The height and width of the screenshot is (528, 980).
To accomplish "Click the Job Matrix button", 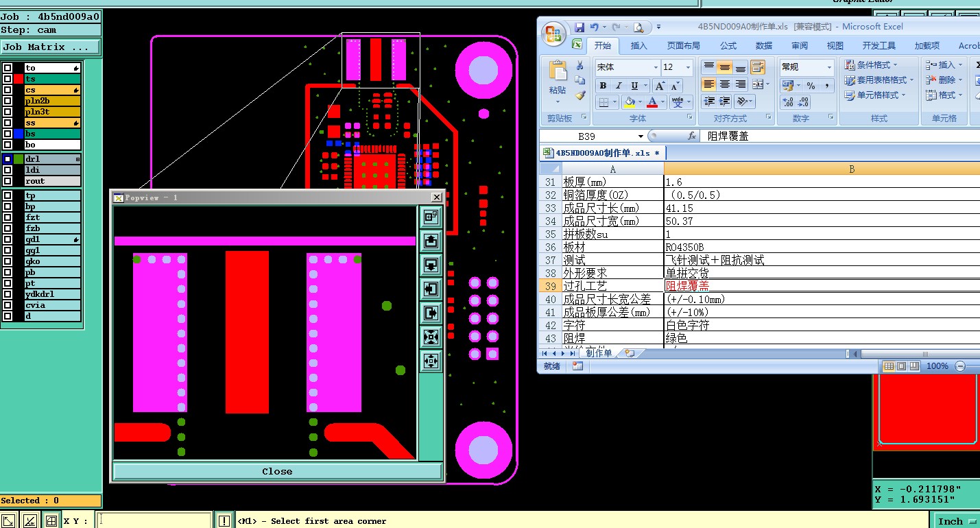I will (x=50, y=47).
